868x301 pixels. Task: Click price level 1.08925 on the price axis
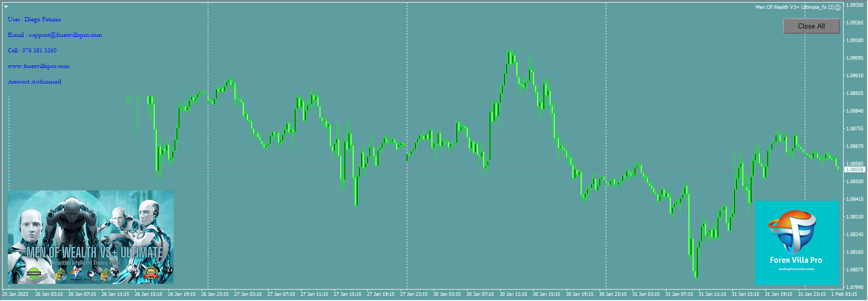[x=855, y=93]
